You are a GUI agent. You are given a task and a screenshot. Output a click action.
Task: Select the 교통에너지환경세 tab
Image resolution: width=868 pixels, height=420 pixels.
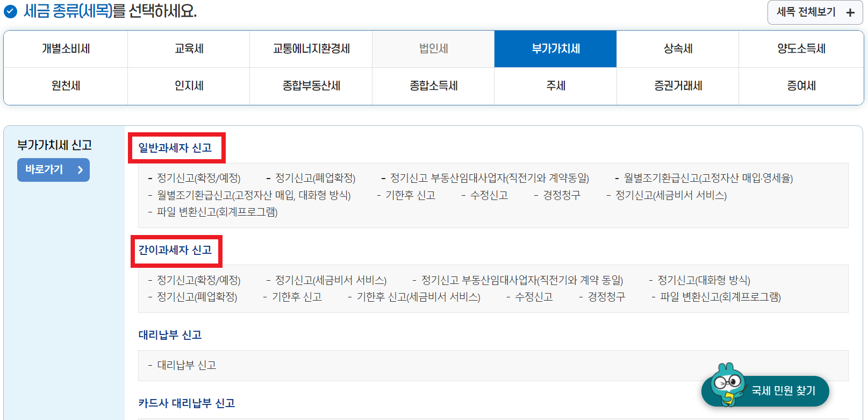pyautogui.click(x=311, y=49)
